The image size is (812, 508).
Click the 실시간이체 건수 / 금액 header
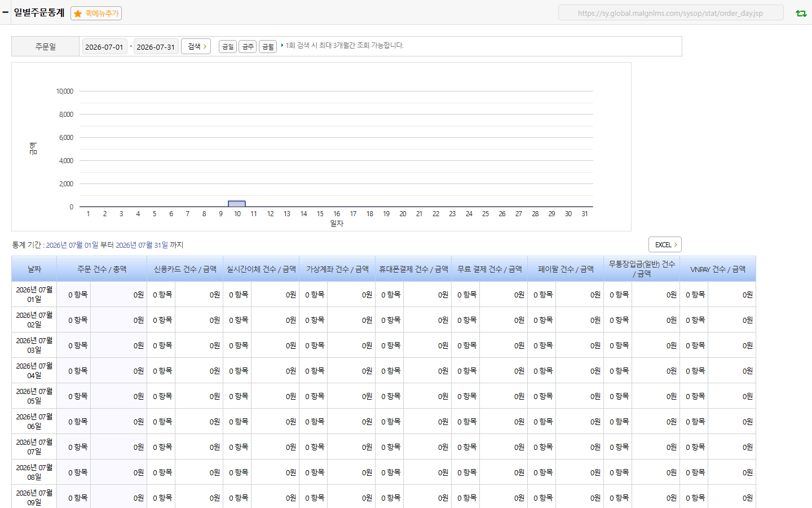261,269
